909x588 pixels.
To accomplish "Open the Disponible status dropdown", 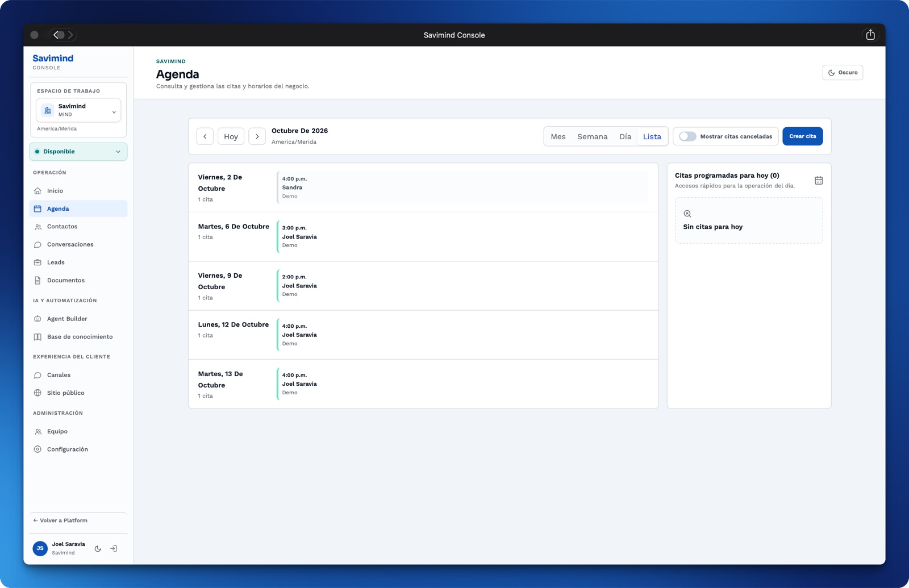I will 78,152.
